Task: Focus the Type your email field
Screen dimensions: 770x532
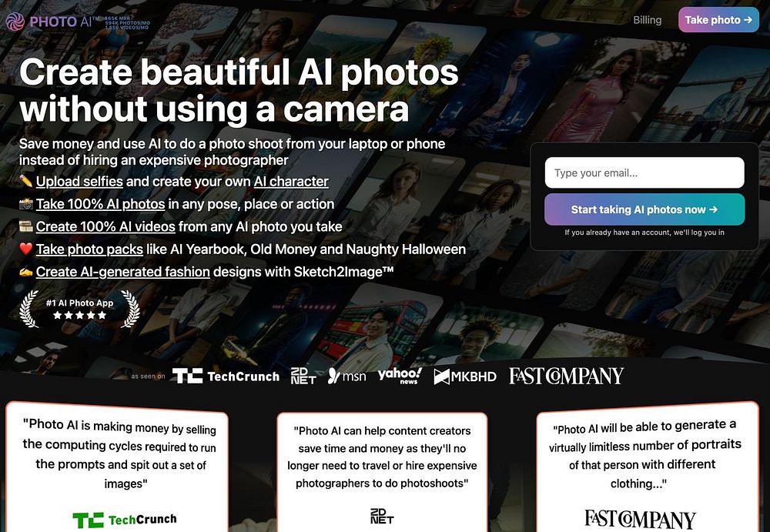Action: point(644,172)
